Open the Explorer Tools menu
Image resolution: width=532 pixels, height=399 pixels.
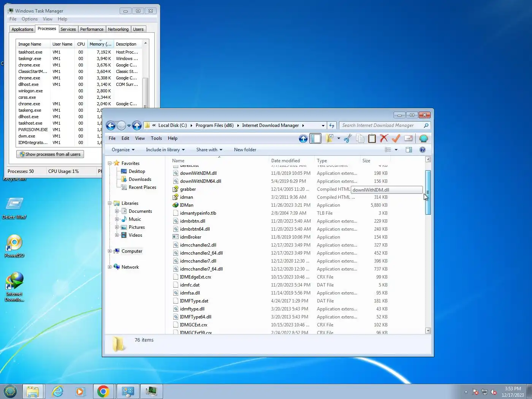tap(156, 138)
